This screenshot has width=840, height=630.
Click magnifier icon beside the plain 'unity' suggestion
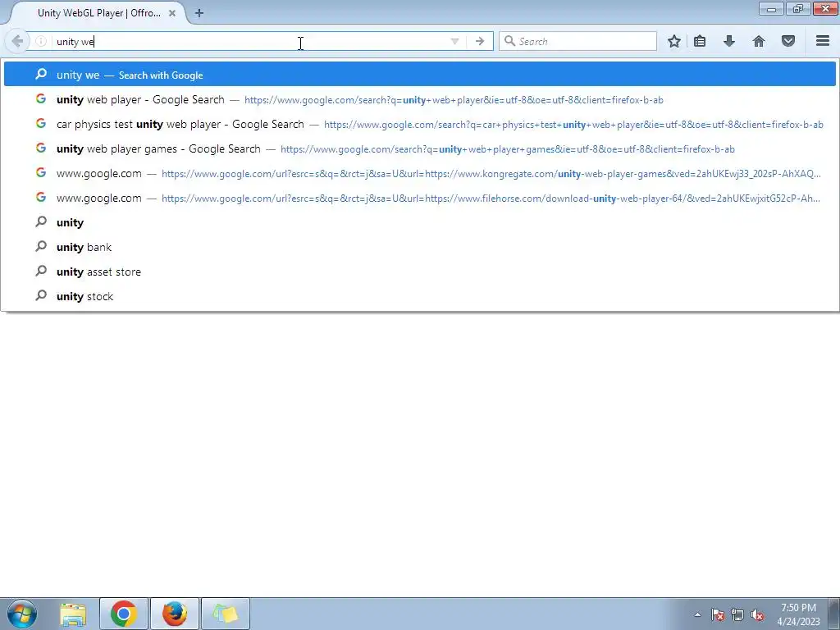tap(41, 221)
